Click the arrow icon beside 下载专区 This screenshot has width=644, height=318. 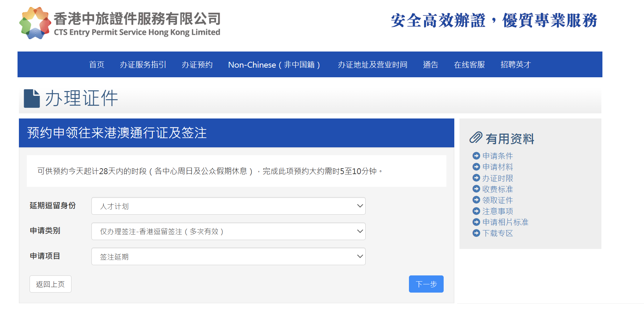tap(476, 233)
